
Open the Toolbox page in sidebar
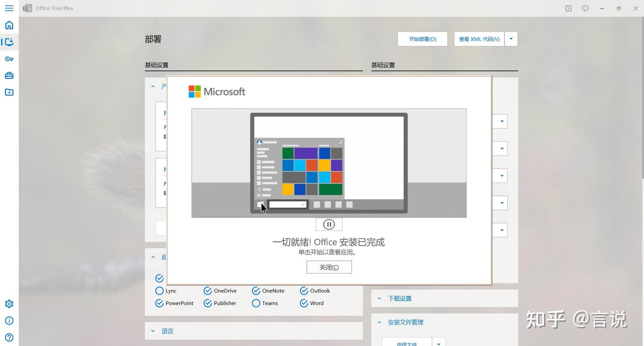9,75
